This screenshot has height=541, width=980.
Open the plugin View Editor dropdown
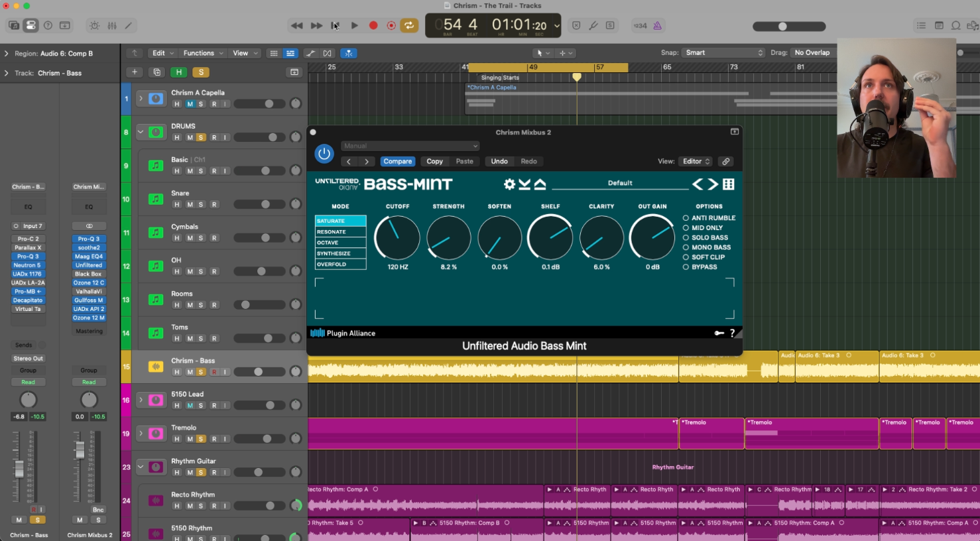(696, 161)
